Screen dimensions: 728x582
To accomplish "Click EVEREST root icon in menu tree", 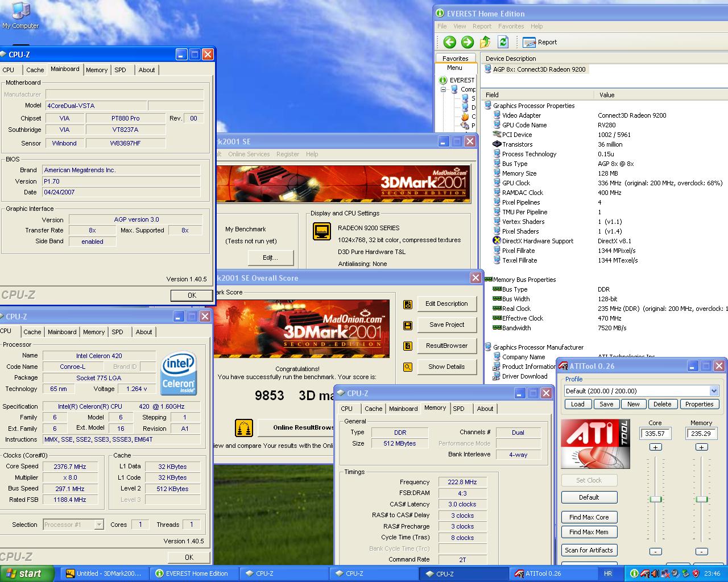I will point(444,80).
